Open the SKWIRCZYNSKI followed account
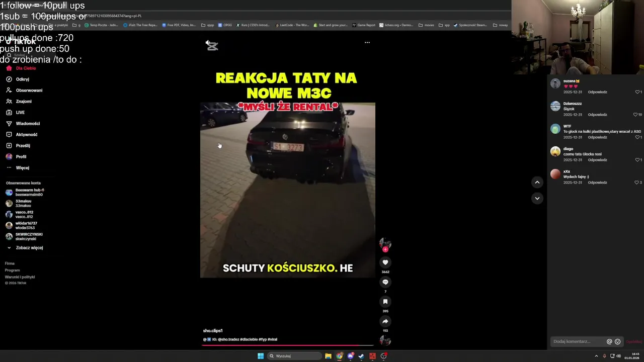 [x=24, y=237]
